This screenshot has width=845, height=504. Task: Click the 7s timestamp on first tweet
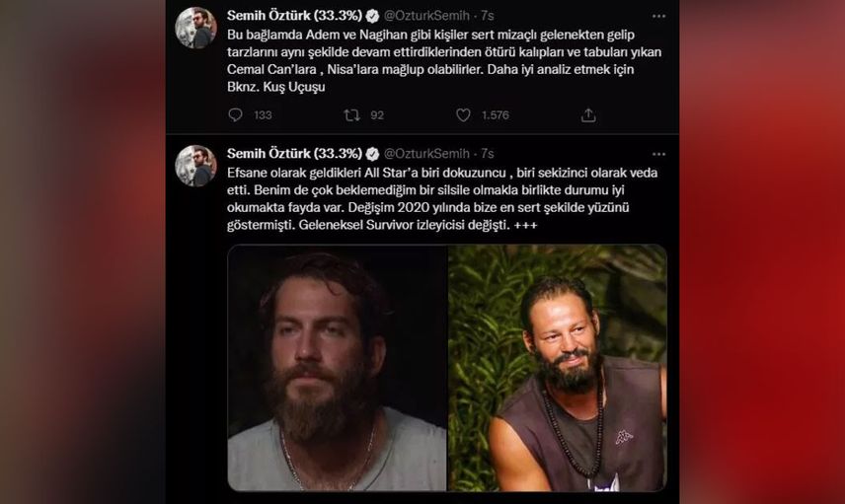(488, 16)
